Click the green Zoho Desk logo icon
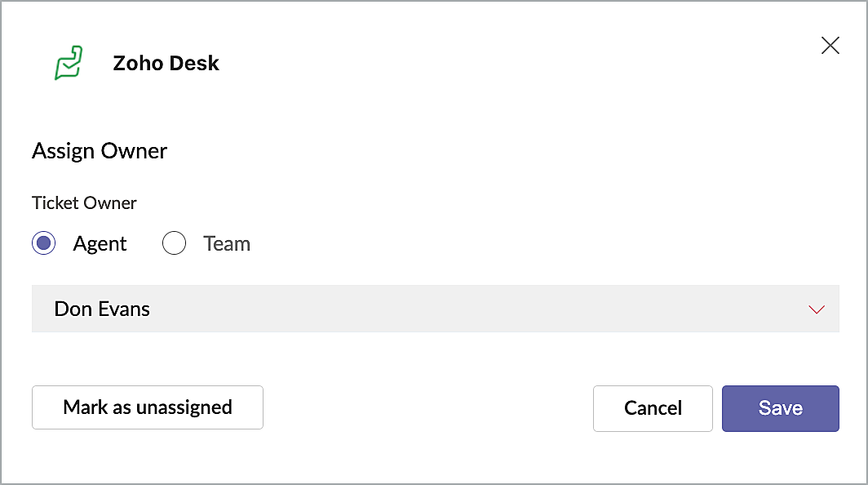This screenshot has width=868, height=485. (69, 63)
